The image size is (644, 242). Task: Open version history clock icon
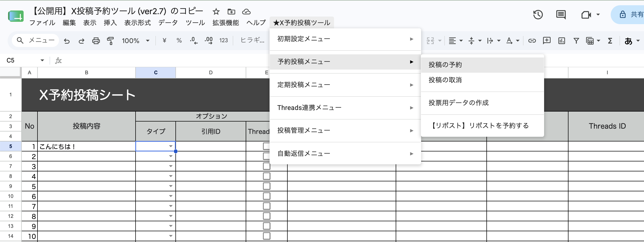pos(538,15)
